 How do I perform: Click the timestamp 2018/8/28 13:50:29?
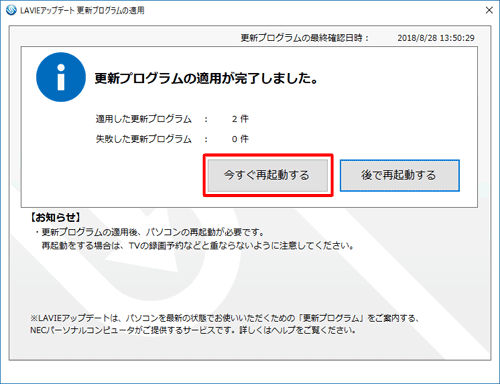tap(436, 38)
